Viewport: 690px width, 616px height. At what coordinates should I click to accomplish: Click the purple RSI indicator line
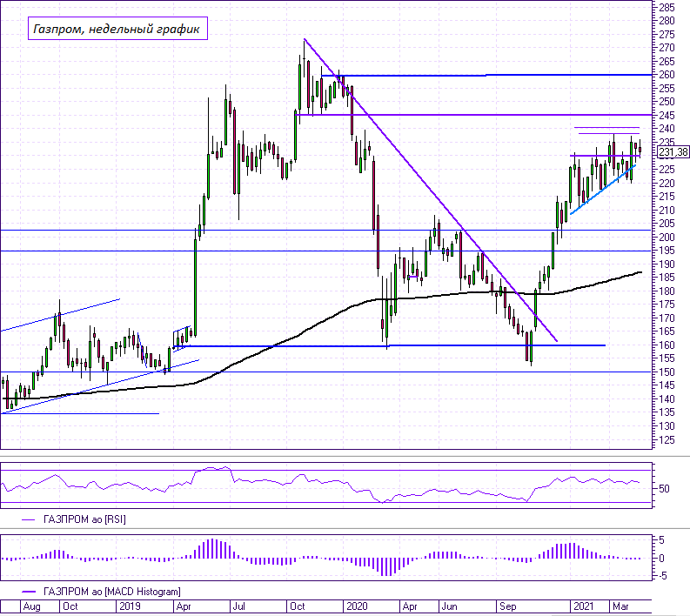pos(321,483)
